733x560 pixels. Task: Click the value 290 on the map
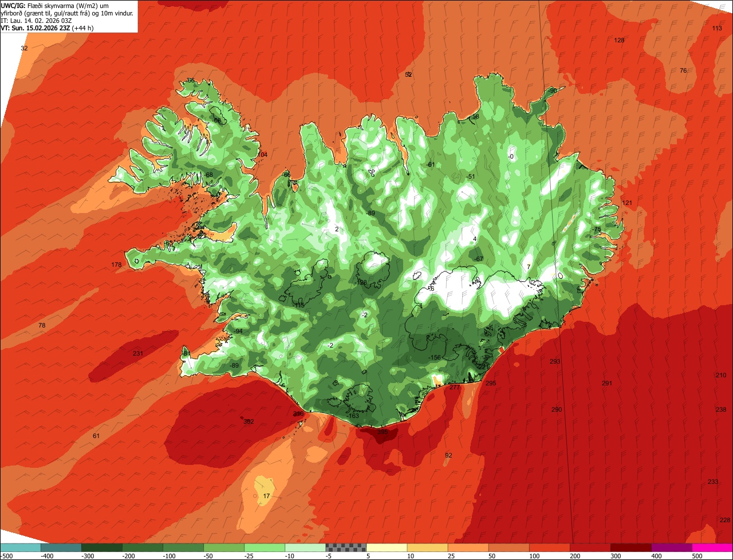pyautogui.click(x=557, y=409)
